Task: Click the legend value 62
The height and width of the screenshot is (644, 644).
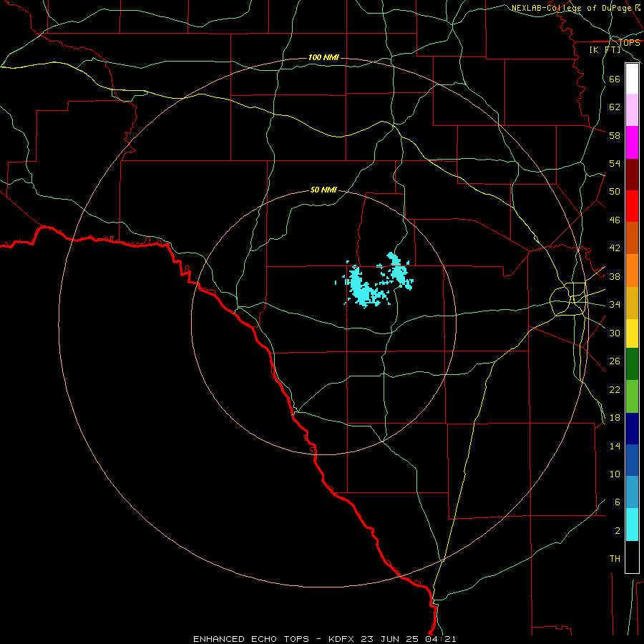Action: point(615,107)
